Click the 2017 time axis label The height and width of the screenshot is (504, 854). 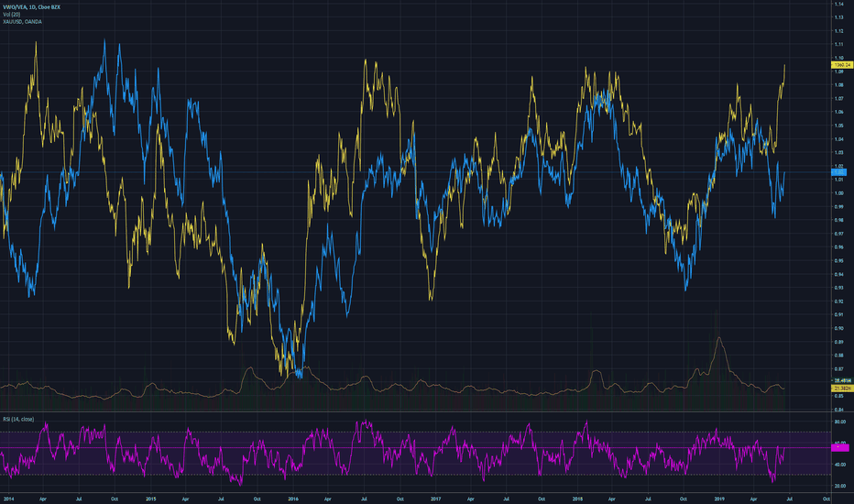coord(436,499)
